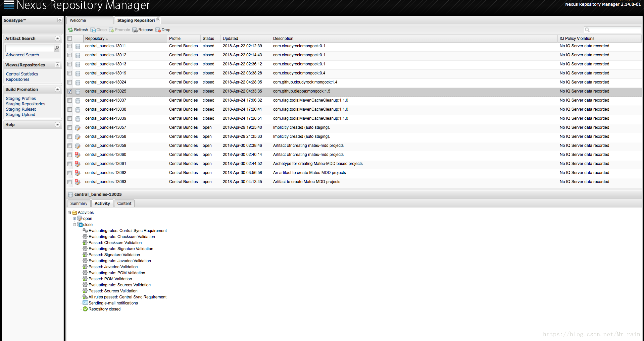Click the open repository icon for central_bundles-13059
This screenshot has height=341, width=644.
[x=78, y=146]
